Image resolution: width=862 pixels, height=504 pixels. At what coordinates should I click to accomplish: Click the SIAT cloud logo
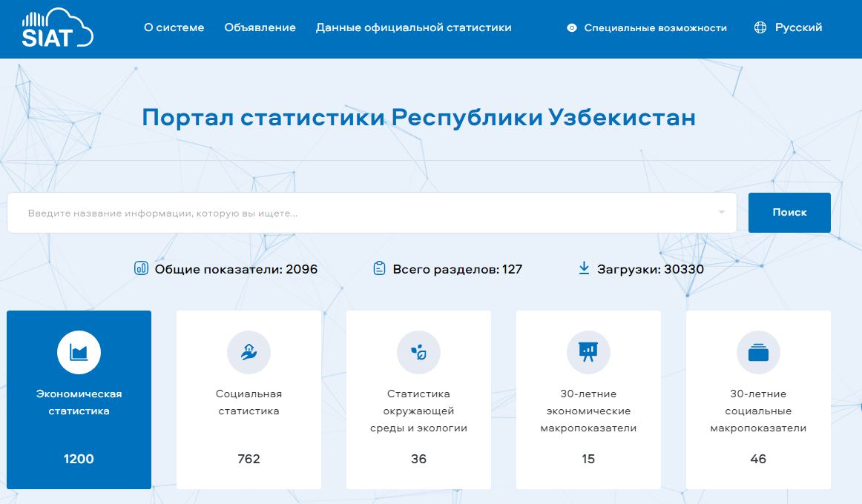tap(57, 28)
